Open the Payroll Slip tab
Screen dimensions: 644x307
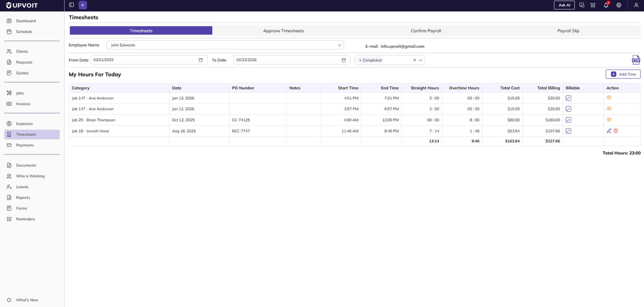(568, 31)
